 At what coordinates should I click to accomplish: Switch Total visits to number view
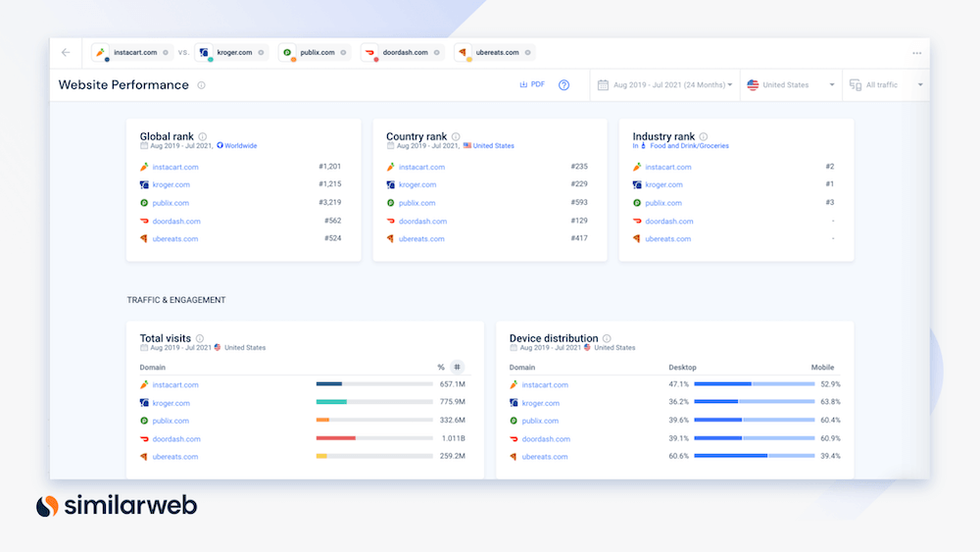(457, 368)
